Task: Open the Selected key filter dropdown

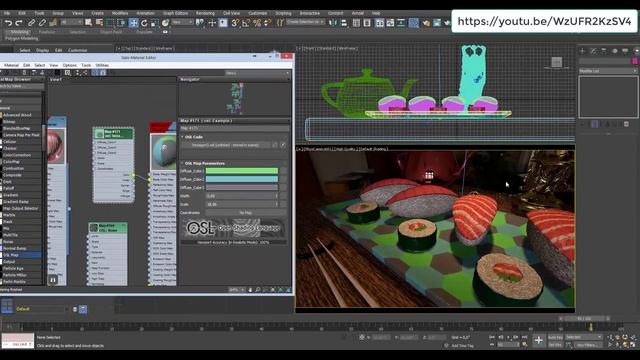Action: tap(584, 337)
